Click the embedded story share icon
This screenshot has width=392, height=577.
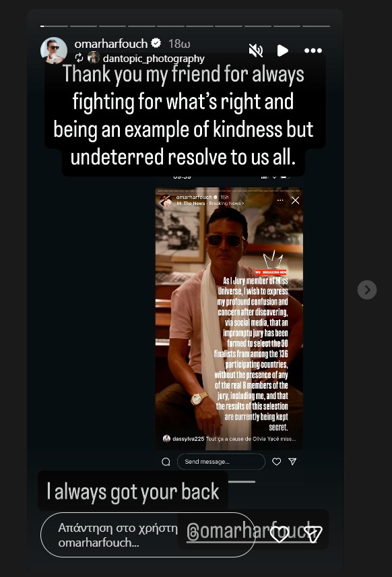click(292, 462)
